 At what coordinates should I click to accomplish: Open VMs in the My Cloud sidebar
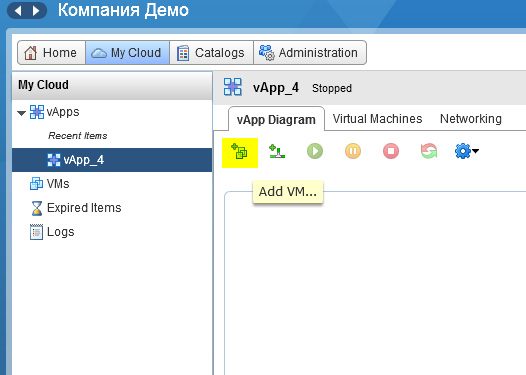tap(50, 184)
